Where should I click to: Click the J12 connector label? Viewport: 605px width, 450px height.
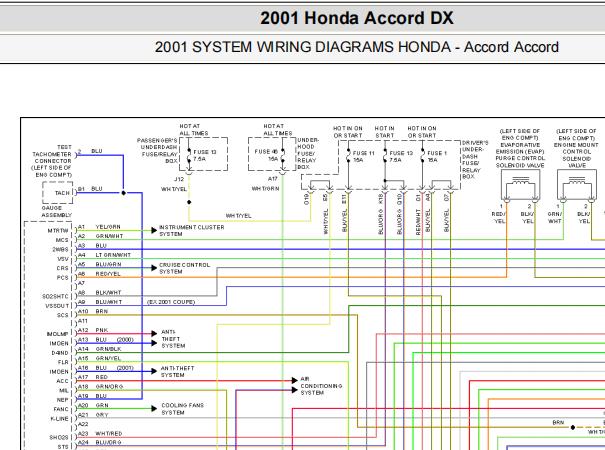179,179
